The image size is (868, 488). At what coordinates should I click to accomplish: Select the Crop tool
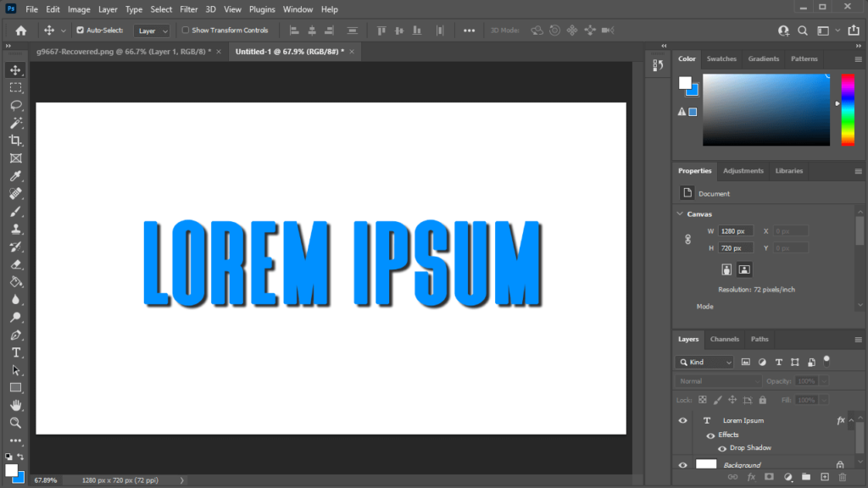(15, 141)
